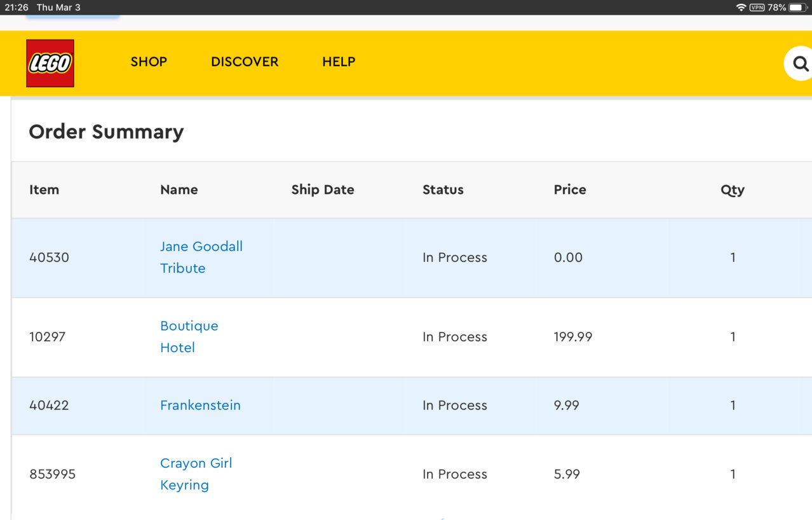Click the price 199.99 cell
The width and height of the screenshot is (812, 520).
pyautogui.click(x=573, y=337)
